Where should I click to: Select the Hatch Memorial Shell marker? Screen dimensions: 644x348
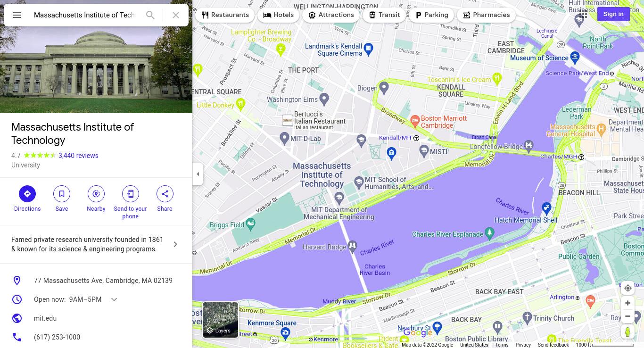546,207
